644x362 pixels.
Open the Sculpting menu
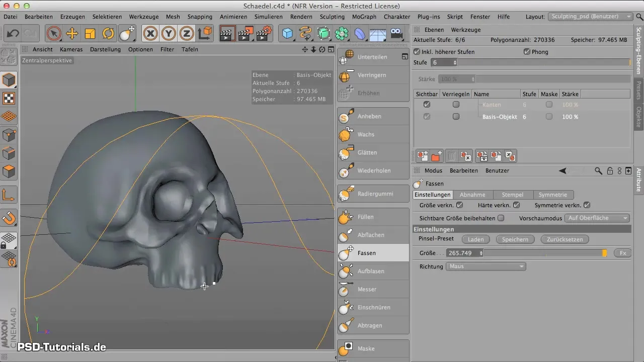tap(332, 17)
